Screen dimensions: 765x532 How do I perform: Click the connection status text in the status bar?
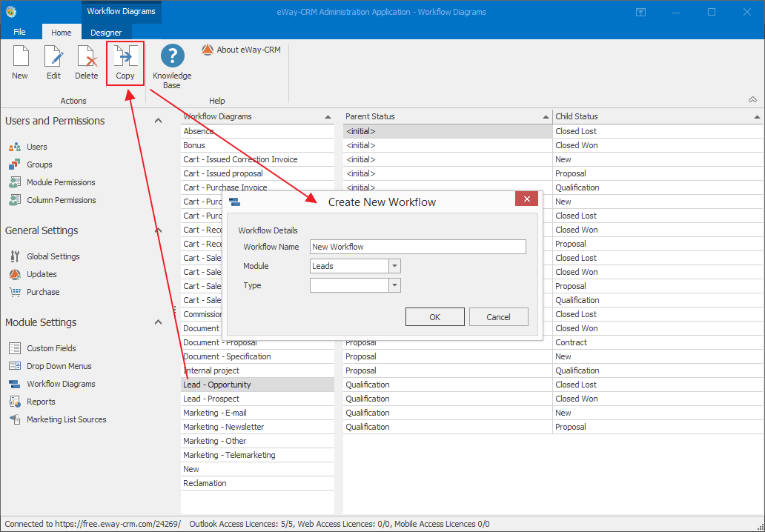pyautogui.click(x=93, y=524)
